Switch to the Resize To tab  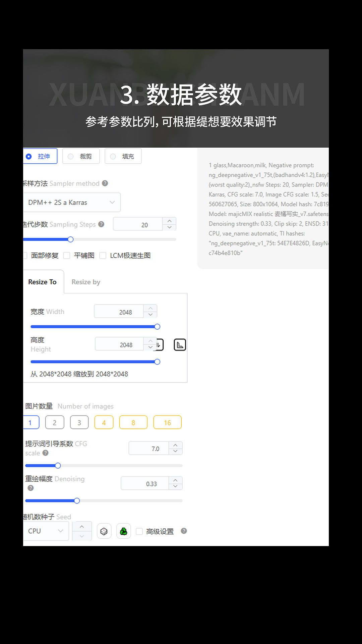tap(43, 282)
